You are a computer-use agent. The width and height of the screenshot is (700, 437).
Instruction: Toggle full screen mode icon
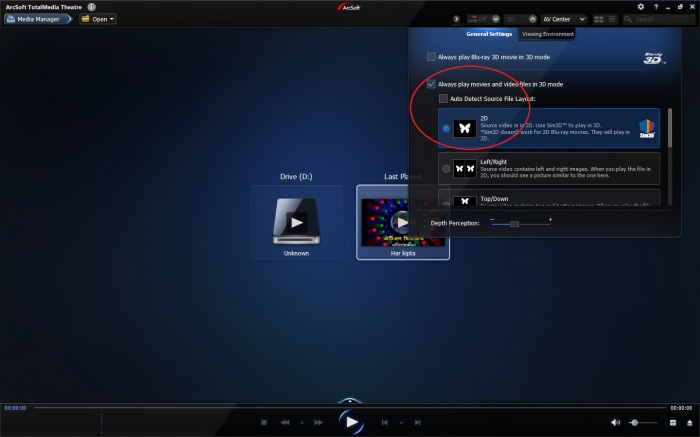tap(673, 422)
